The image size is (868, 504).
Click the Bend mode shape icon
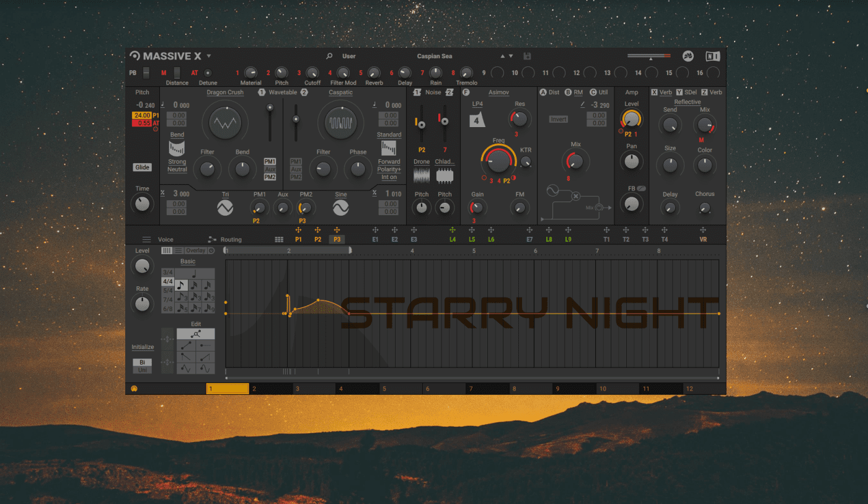[177, 148]
